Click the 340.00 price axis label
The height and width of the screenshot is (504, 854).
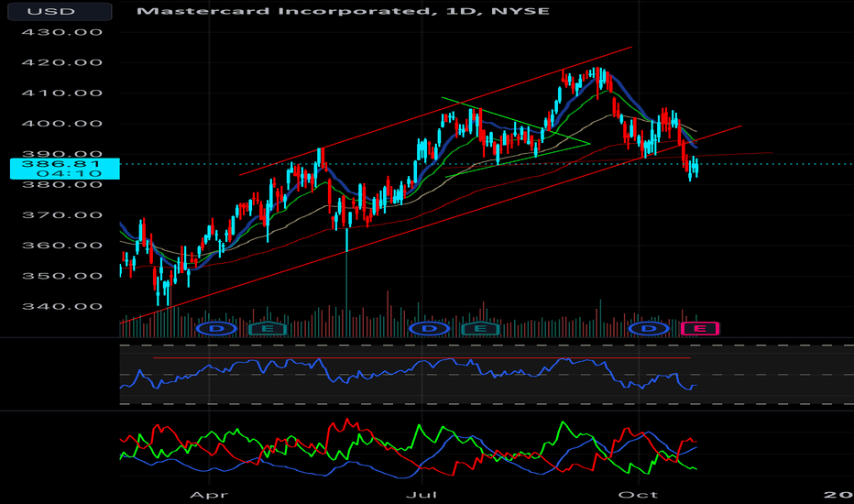tap(62, 307)
